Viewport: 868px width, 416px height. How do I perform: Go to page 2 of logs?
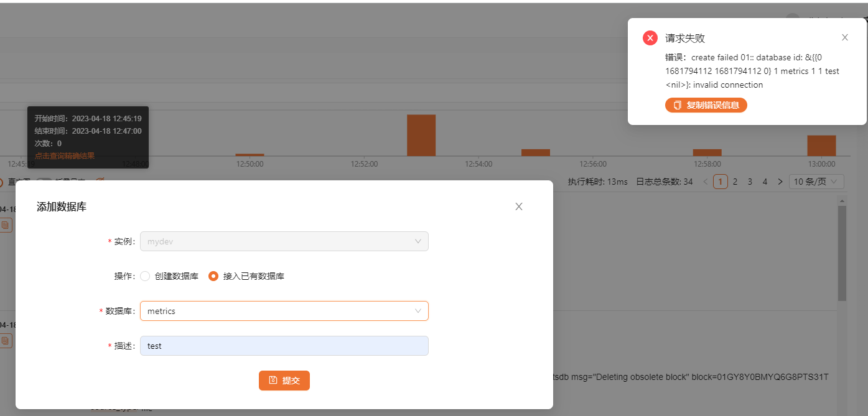735,182
